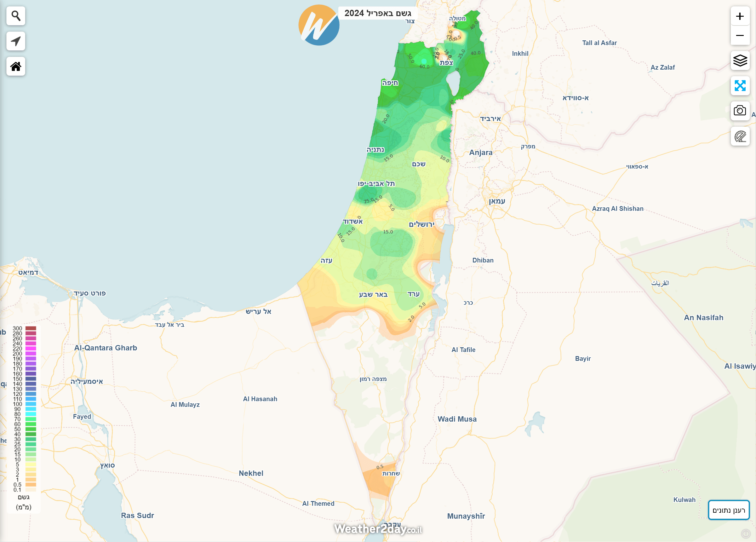This screenshot has width=756, height=542.
Task: Select the 100 mm legend swatch
Action: click(31, 404)
